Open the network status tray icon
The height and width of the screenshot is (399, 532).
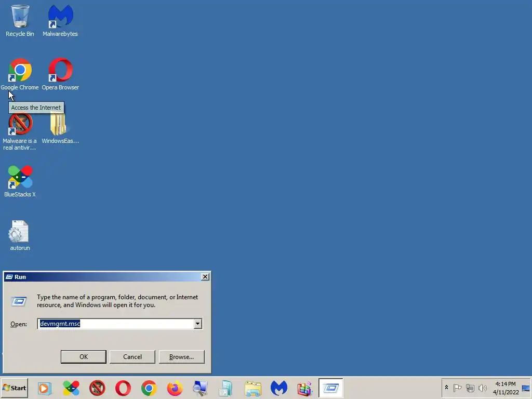470,388
